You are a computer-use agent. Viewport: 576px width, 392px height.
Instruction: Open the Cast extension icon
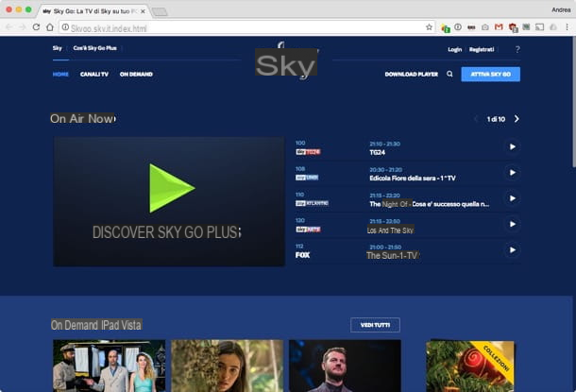[x=539, y=27]
